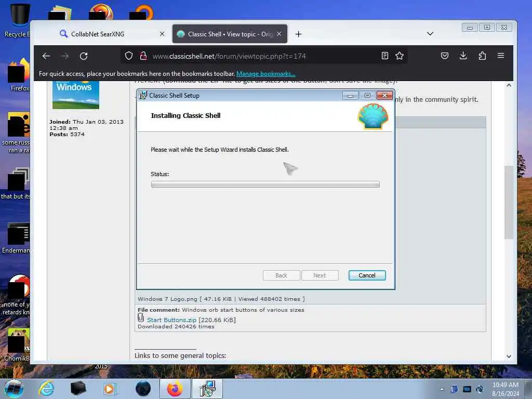Select the installer setup taskbar icon
The height and width of the screenshot is (399, 532).
point(207,389)
